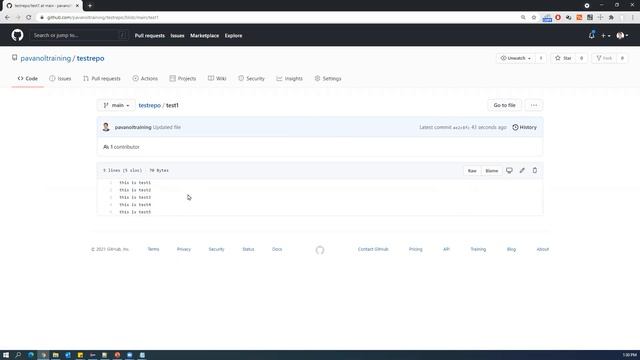
Task: Star the repository
Action: point(563,58)
